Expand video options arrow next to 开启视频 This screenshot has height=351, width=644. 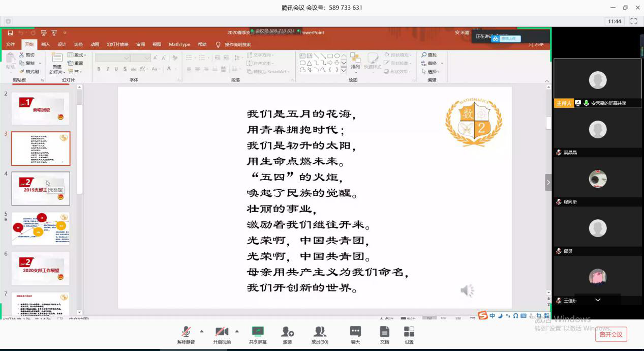[x=237, y=331]
